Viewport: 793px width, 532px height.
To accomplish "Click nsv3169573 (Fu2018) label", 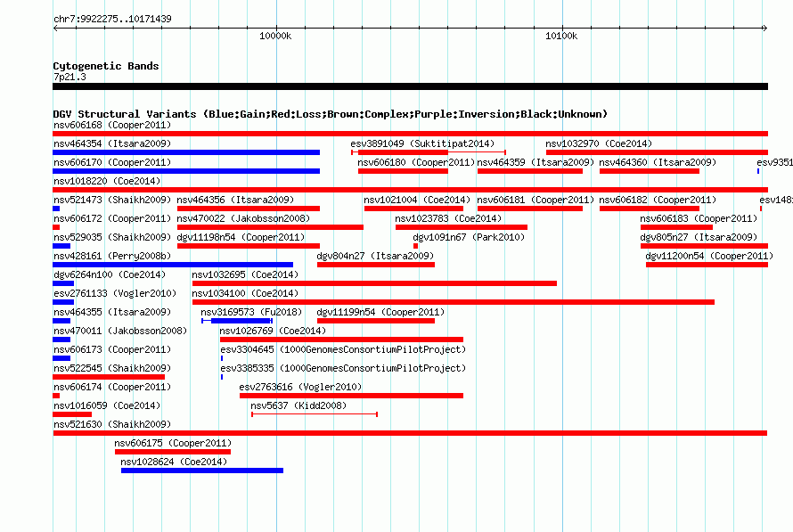I will pyautogui.click(x=251, y=312).
